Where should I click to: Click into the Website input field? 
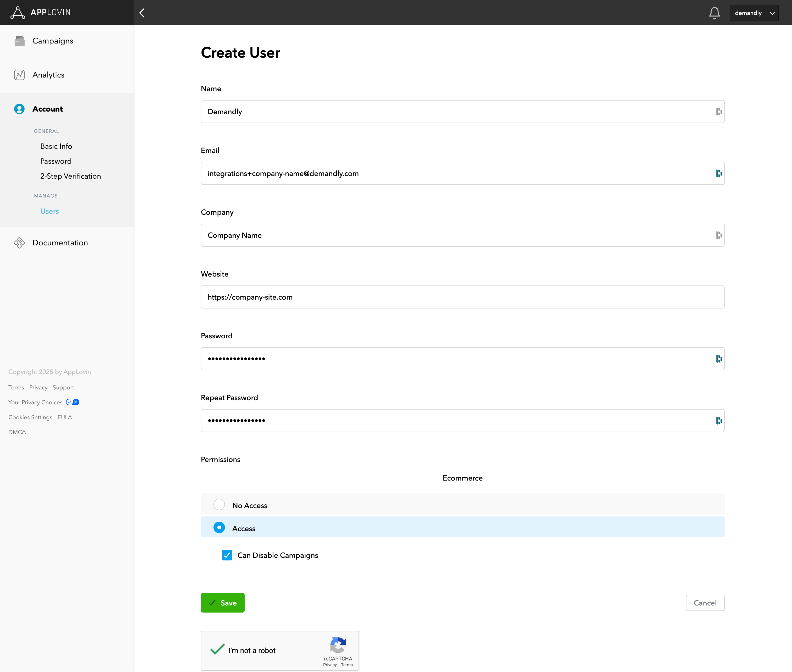click(462, 297)
